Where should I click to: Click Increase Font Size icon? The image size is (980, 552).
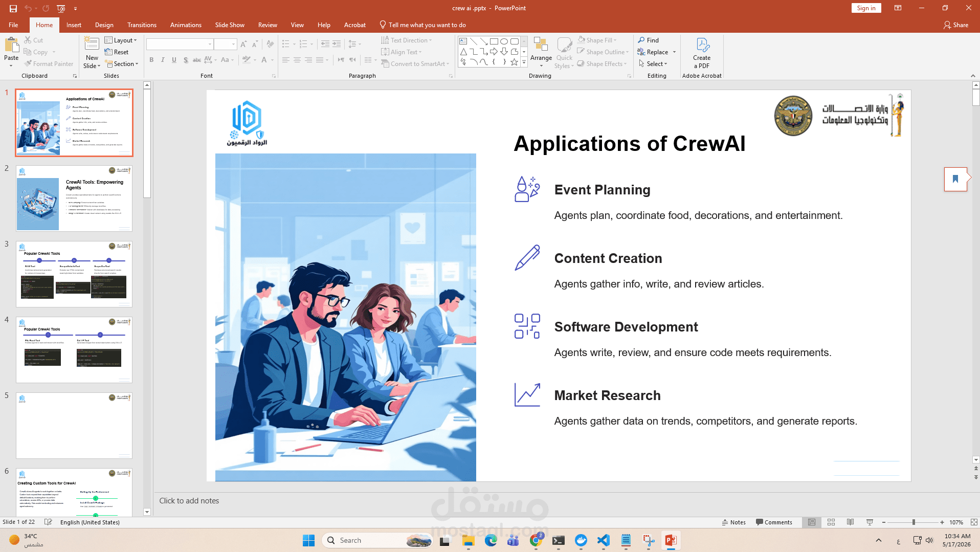[x=243, y=45]
